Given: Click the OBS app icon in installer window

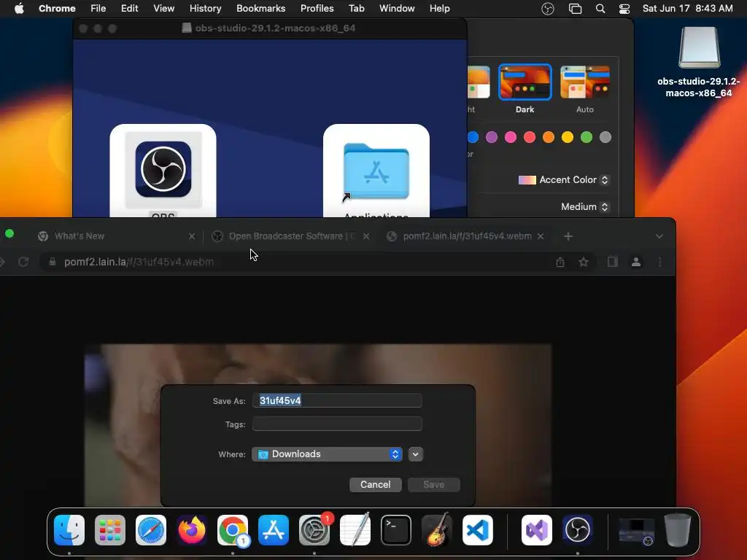Looking at the screenshot, I should tap(163, 169).
